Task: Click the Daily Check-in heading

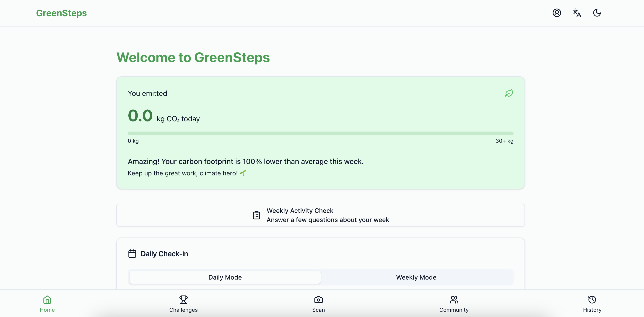Action: pos(164,254)
